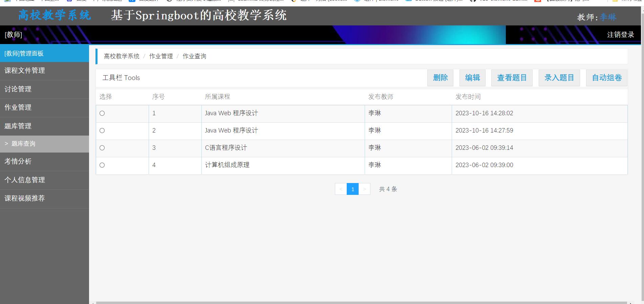Click 发布教师 column header
Viewport: 644px width, 304px height.
click(381, 97)
